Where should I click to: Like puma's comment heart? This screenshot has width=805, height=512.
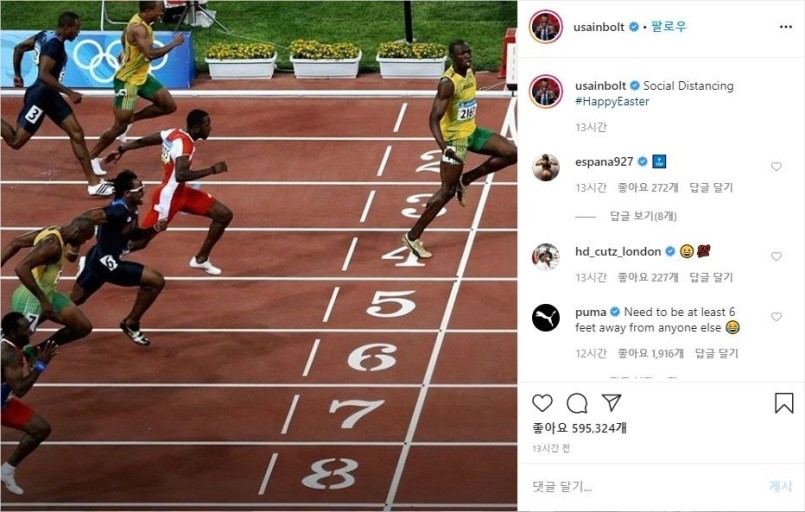click(776, 316)
